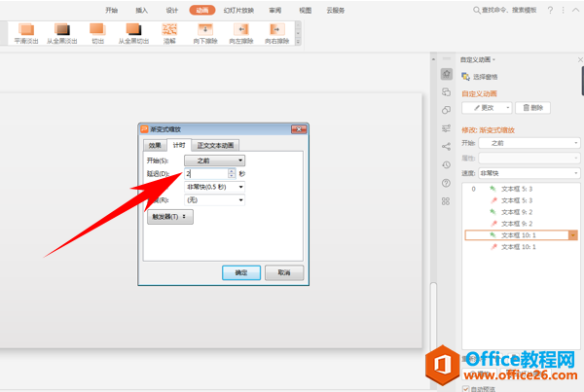Click the 确定 button
This screenshot has width=584, height=392.
tap(241, 272)
